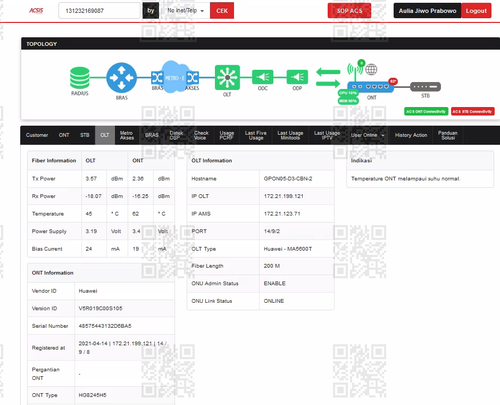Screen dimensions: 500x405
Task: Click the Vendor ID value Huawei
Action: [88, 291]
